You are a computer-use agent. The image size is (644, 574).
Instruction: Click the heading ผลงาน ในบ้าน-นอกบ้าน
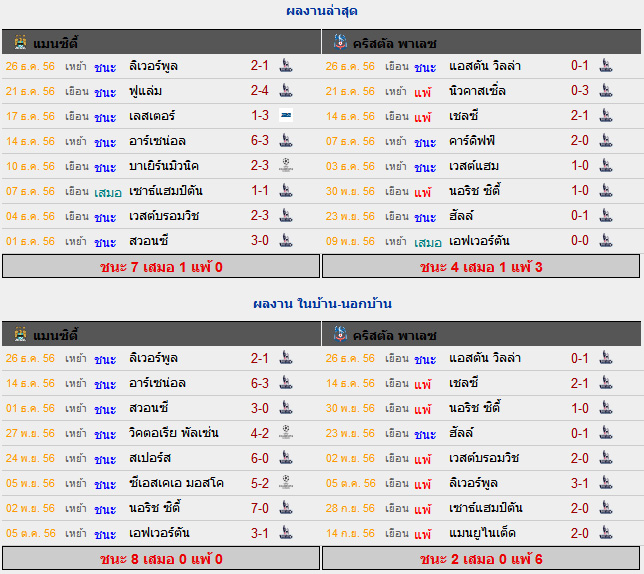322,303
